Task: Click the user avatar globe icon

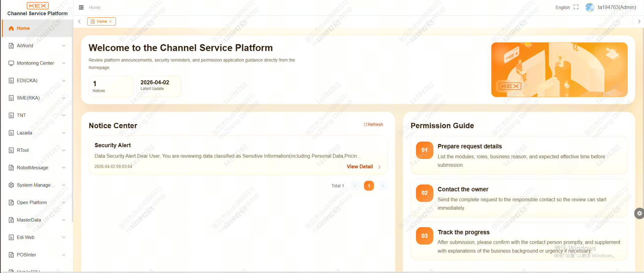Action: 590,7
